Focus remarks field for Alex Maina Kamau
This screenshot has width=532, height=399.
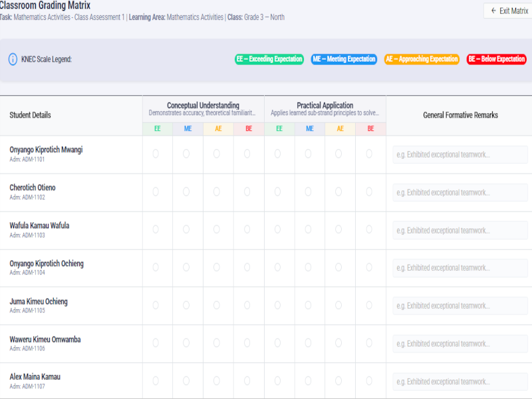pos(460,382)
